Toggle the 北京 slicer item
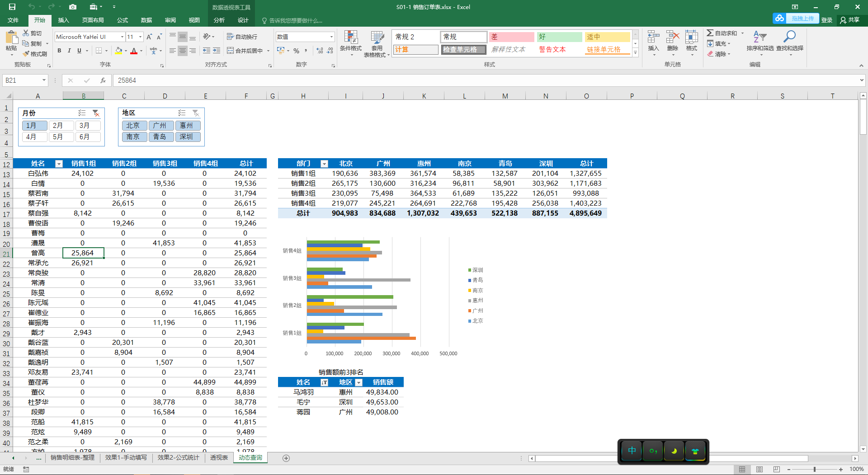Screen dimensions: 868x475 (134, 126)
